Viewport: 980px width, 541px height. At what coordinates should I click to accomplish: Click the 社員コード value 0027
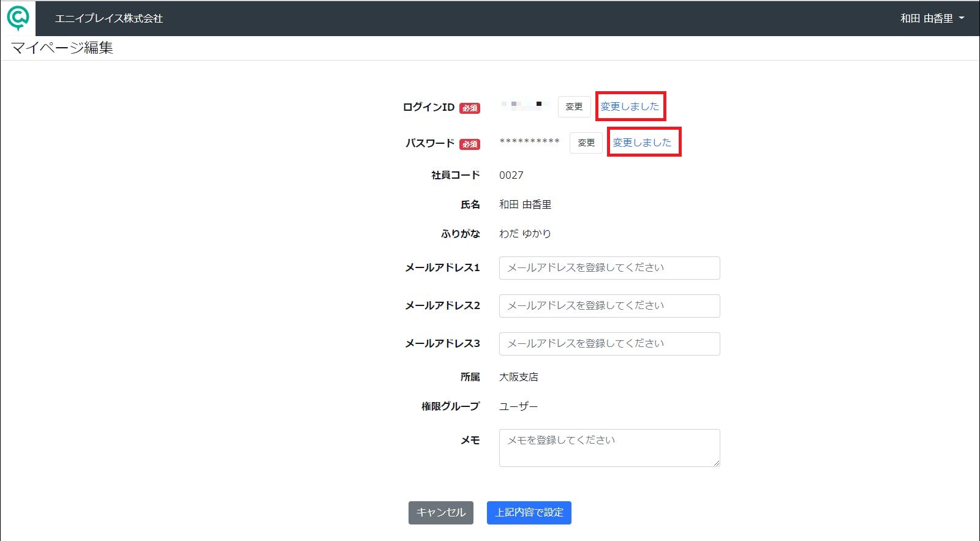[511, 175]
